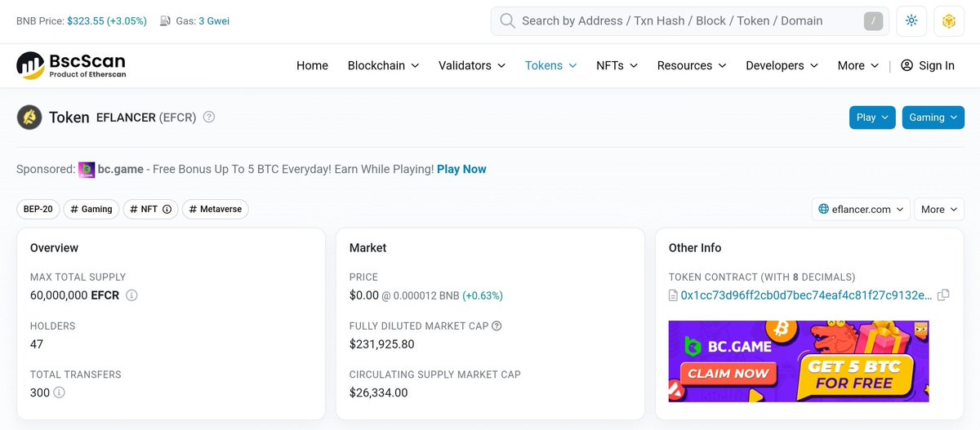Viewport: 980px width, 430px height.
Task: Open the token contract address link
Action: [806, 295]
